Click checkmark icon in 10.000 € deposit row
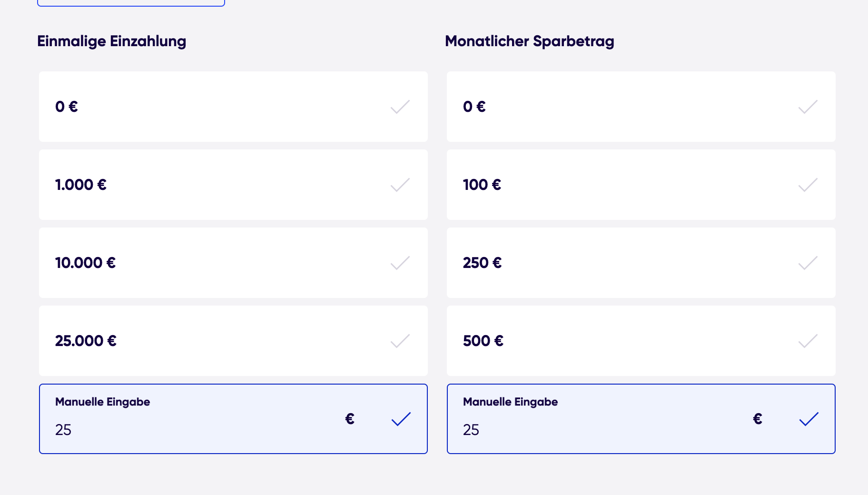The image size is (868, 495). pyautogui.click(x=400, y=263)
